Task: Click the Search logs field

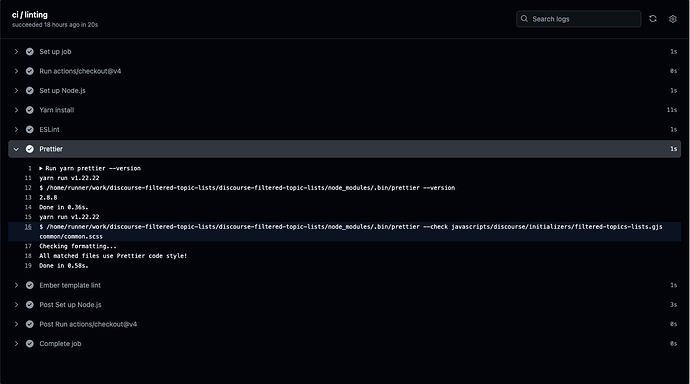Action: click(578, 19)
